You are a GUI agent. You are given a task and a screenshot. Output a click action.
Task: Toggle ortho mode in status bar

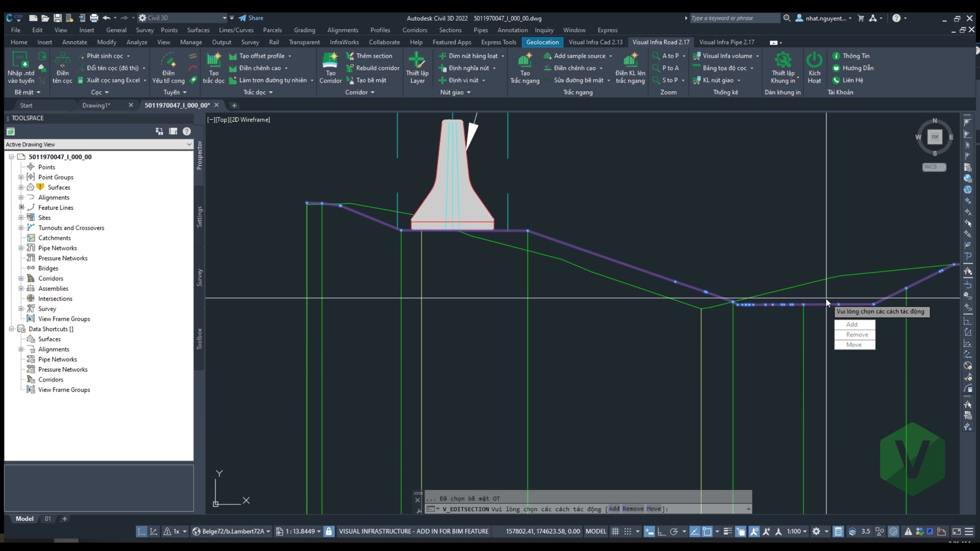[x=661, y=531]
